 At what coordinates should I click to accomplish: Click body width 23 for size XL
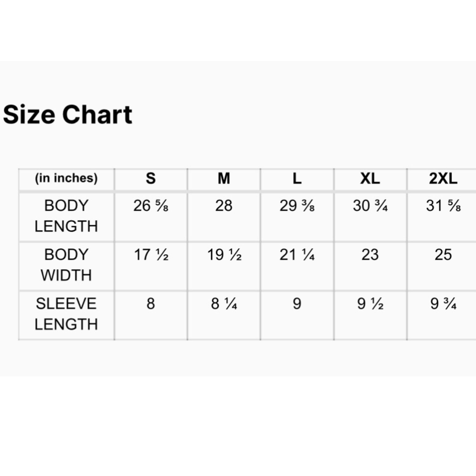pos(370,255)
